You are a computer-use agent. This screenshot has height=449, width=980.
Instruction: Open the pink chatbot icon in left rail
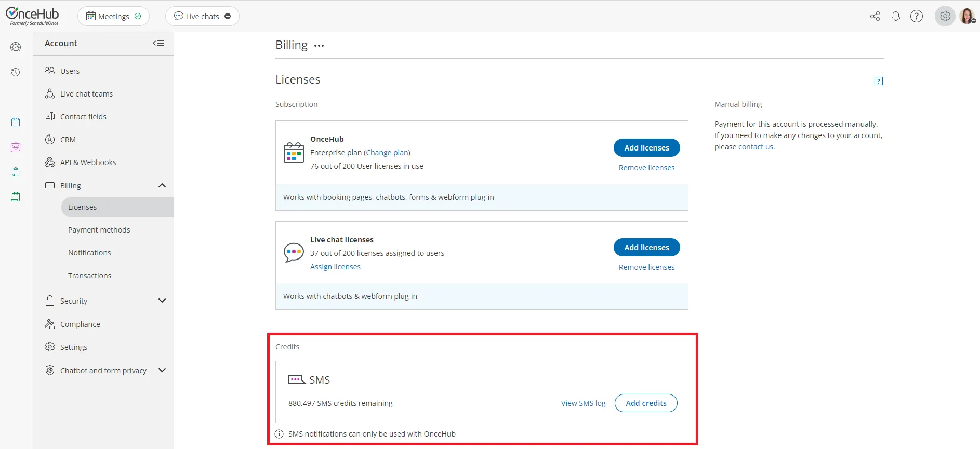(x=16, y=147)
